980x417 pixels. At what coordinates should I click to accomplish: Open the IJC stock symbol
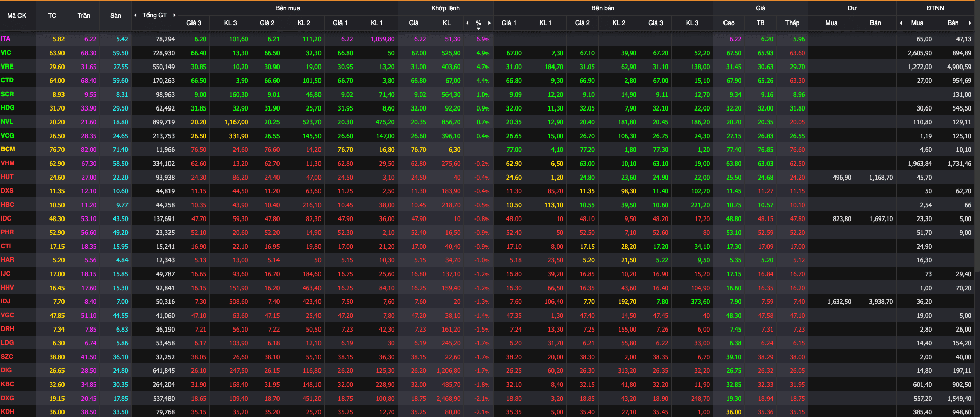(6, 274)
